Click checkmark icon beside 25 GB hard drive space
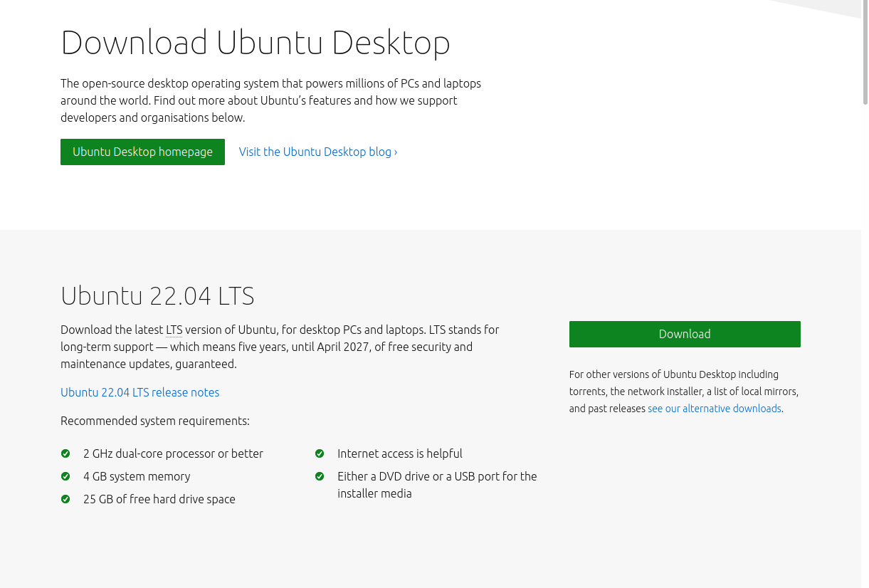This screenshot has height=588, width=869. 65,499
